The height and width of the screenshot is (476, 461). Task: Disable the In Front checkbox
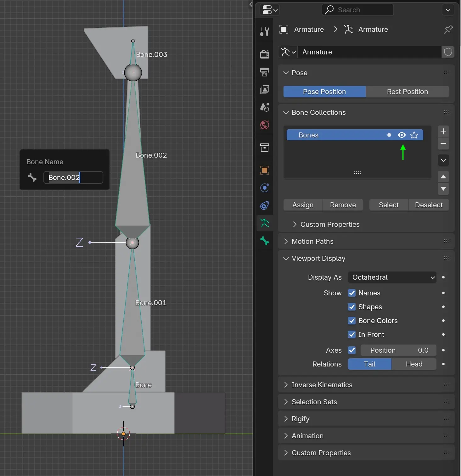click(x=352, y=334)
